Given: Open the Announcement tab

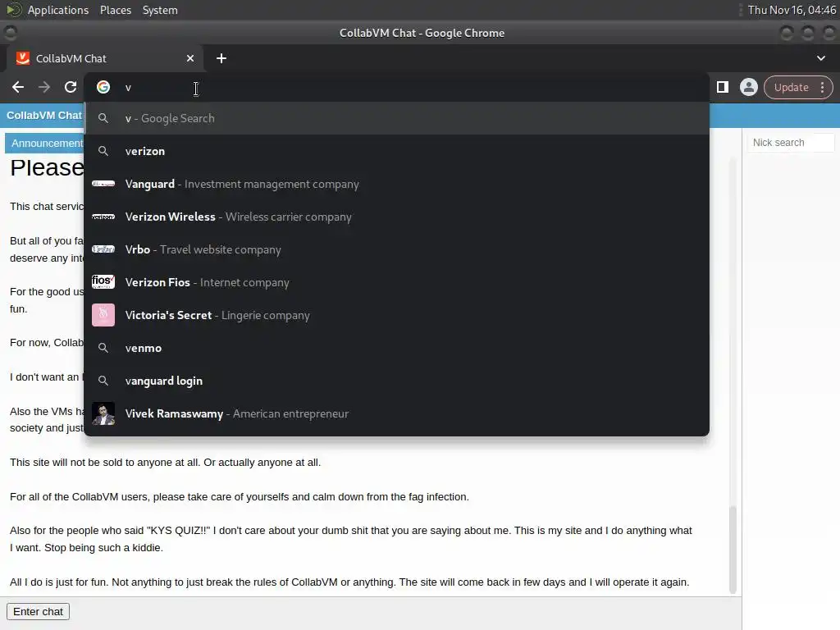Looking at the screenshot, I should coord(46,143).
